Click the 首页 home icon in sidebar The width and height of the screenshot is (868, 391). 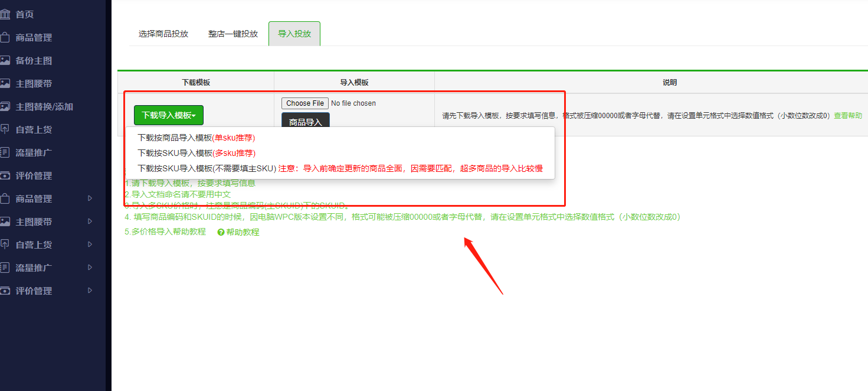click(x=5, y=14)
